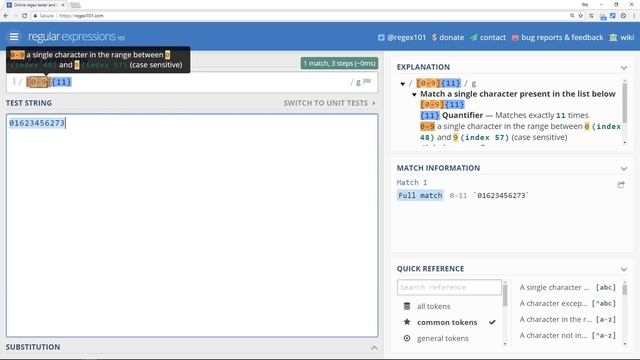
Task: Click the browser address bar URL
Action: coord(81,16)
